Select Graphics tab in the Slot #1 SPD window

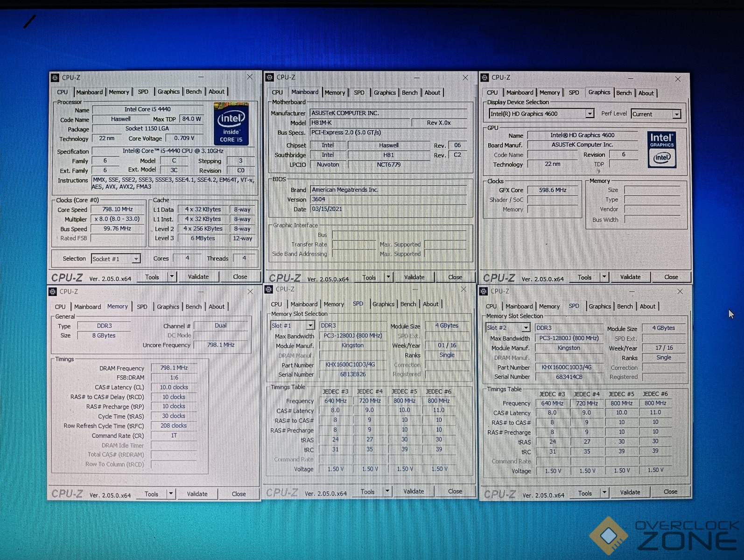pyautogui.click(x=384, y=304)
